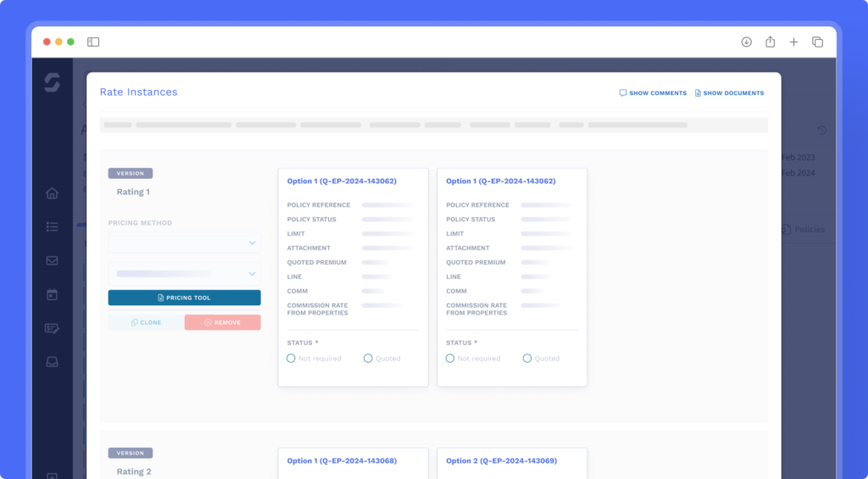Open a new browser tab with plus icon
Viewport: 868px width, 479px height.
pyautogui.click(x=794, y=42)
